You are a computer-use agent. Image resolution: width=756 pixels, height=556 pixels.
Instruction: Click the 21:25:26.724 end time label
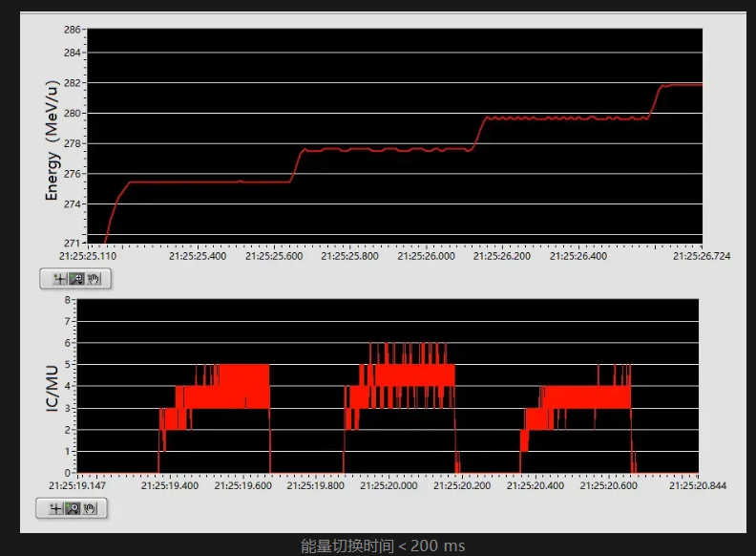pos(702,256)
